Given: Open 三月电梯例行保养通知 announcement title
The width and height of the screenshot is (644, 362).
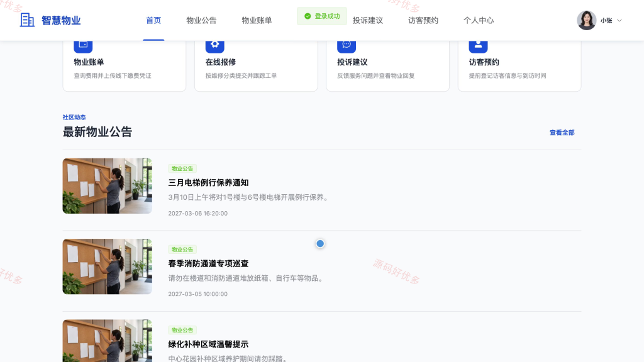Looking at the screenshot, I should pyautogui.click(x=208, y=183).
